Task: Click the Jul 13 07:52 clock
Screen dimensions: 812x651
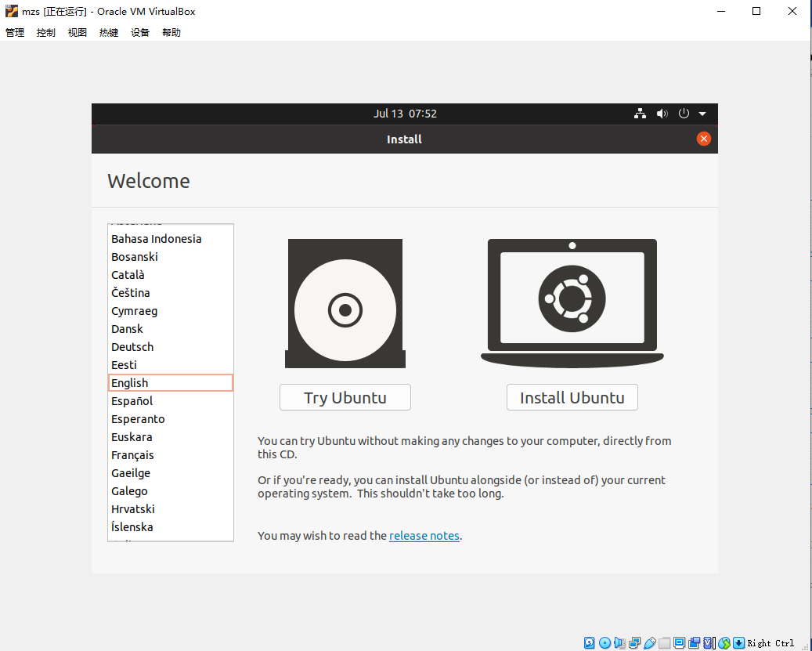Action: click(x=405, y=114)
